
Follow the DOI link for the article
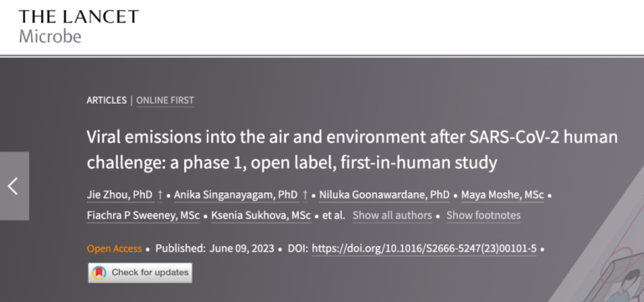[x=424, y=248]
